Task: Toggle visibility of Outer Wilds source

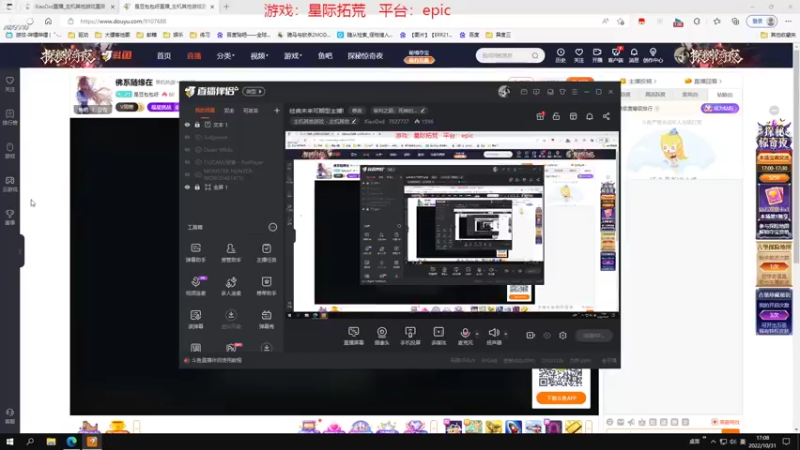Action: (x=187, y=149)
